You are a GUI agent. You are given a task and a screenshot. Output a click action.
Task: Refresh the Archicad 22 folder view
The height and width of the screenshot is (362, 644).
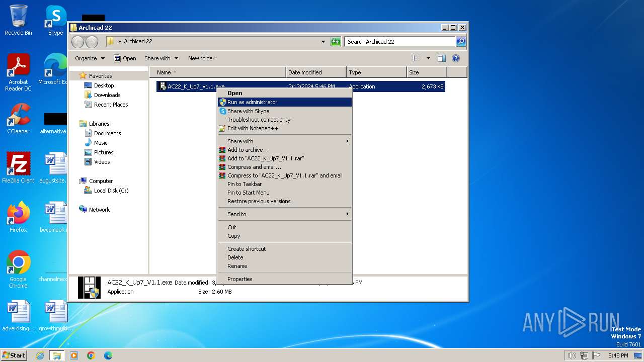pos(336,42)
